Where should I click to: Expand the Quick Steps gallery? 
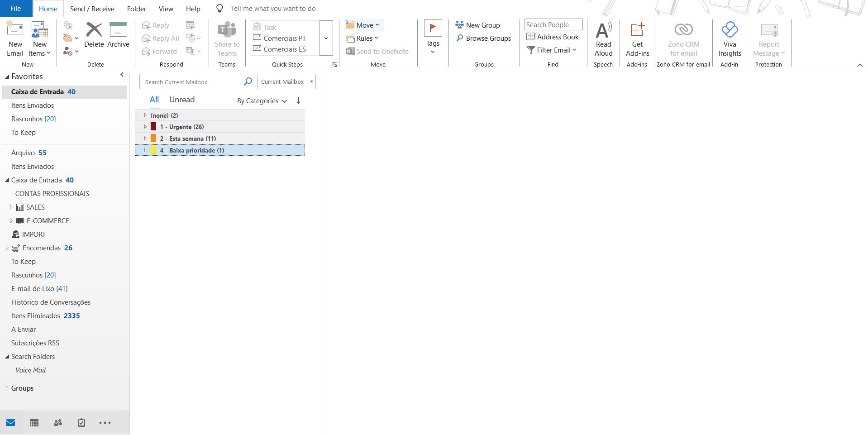point(326,38)
